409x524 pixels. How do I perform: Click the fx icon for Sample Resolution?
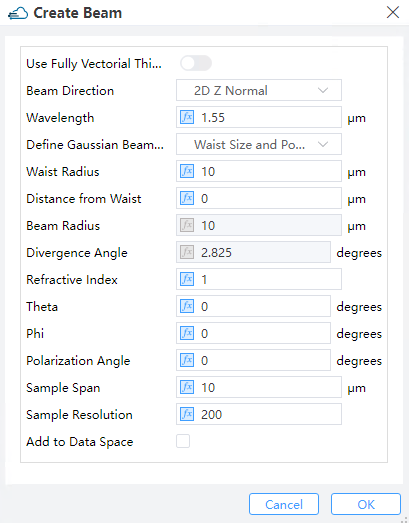[187, 414]
